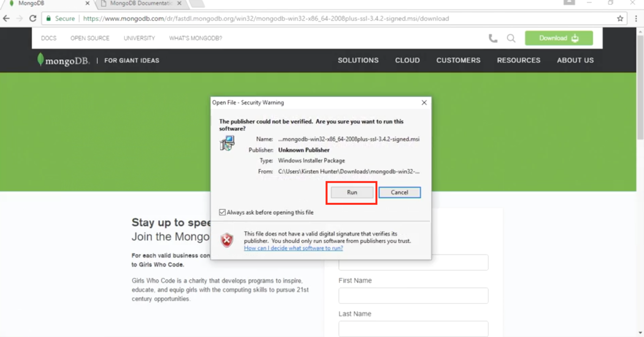Reload the current page
The image size is (644, 337).
(x=33, y=18)
